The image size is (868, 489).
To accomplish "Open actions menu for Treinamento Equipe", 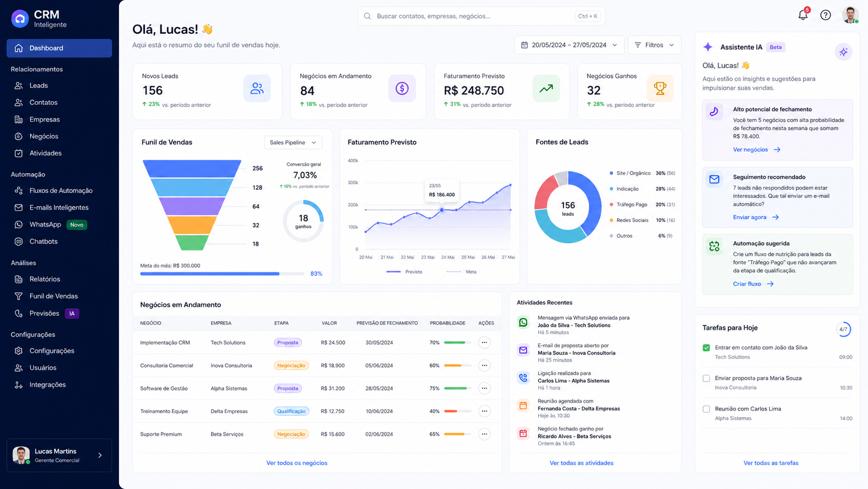I will pyautogui.click(x=484, y=411).
